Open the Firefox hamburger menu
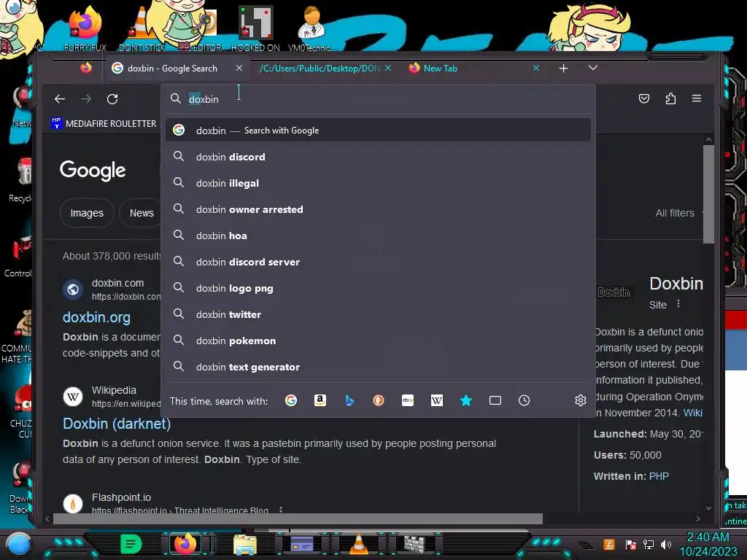The height and width of the screenshot is (560, 747). (x=697, y=98)
